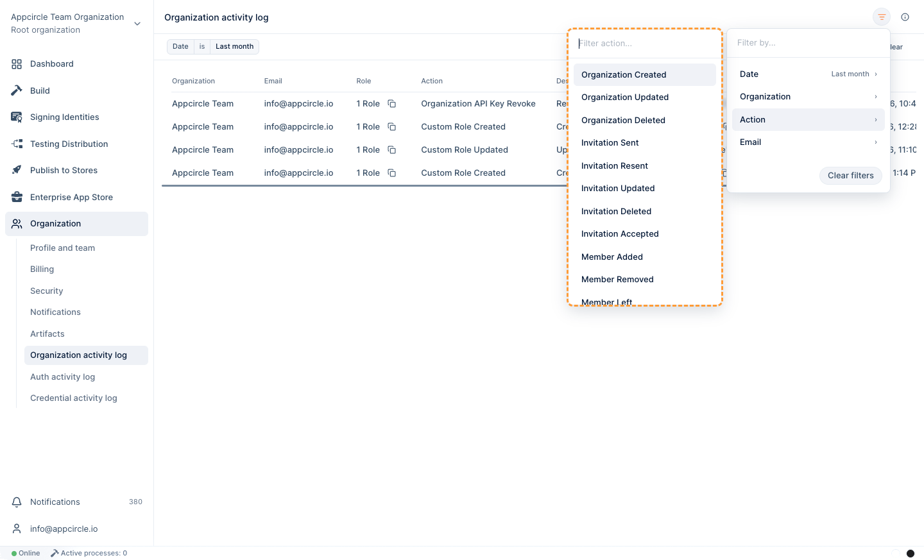Image resolution: width=924 pixels, height=560 pixels.
Task: Click the dark circle icon in status bar
Action: pos(910,554)
